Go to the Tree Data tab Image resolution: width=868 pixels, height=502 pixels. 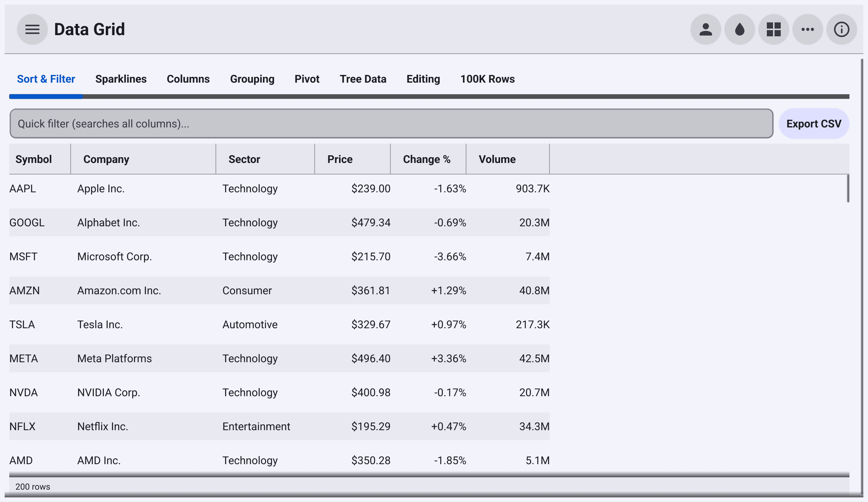point(363,79)
